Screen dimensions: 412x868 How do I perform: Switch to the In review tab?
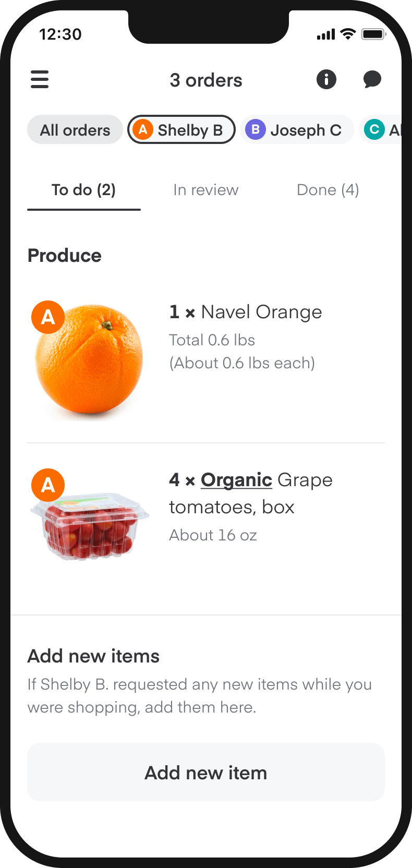pos(205,190)
